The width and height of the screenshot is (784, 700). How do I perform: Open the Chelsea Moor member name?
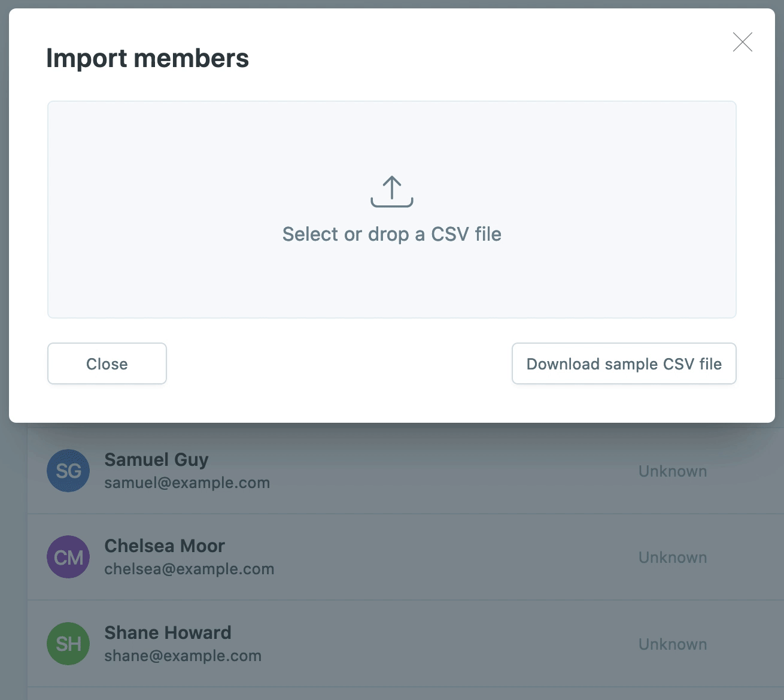click(x=165, y=546)
